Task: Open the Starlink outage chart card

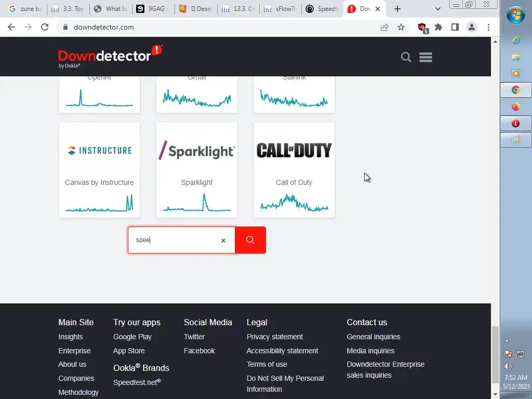Action: 294,95
